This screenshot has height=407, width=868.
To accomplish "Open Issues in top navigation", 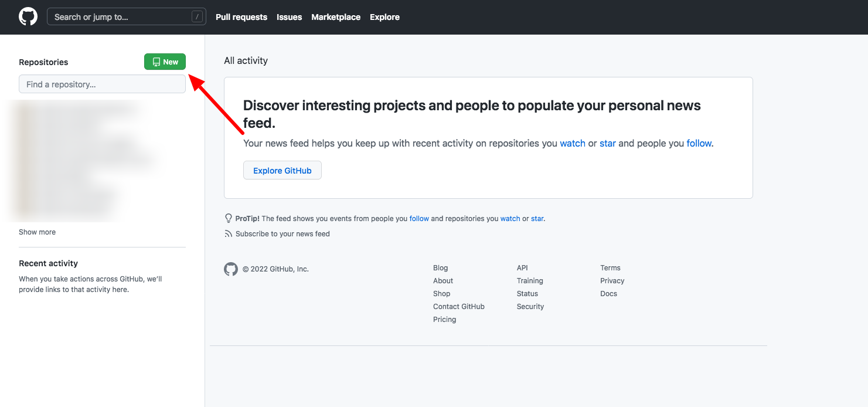I will click(x=290, y=17).
